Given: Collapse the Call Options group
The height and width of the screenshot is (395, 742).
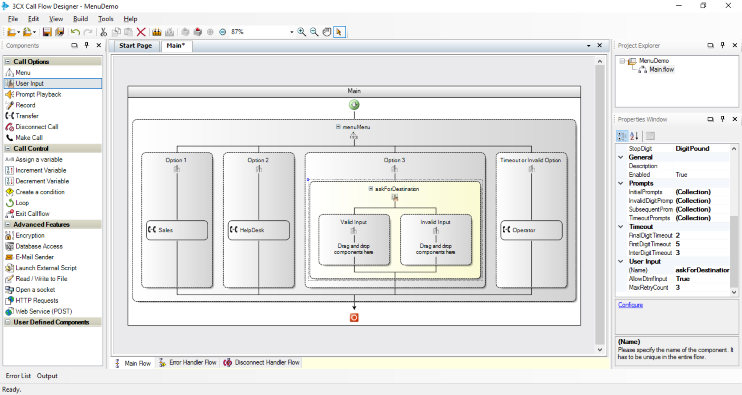Looking at the screenshot, I should tap(8, 61).
